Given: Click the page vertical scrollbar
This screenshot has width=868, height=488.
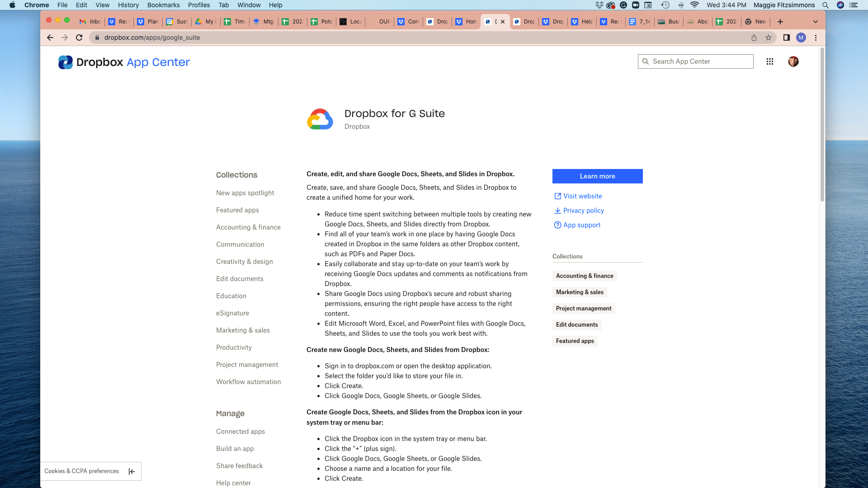Looking at the screenshot, I should pos(822,125).
